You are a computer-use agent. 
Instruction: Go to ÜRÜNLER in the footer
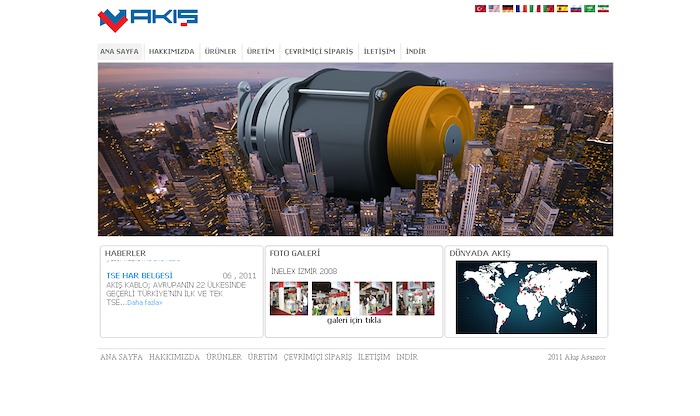(x=224, y=357)
